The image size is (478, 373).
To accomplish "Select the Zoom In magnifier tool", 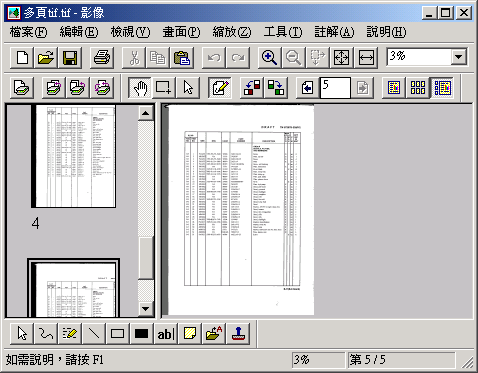I will (269, 58).
